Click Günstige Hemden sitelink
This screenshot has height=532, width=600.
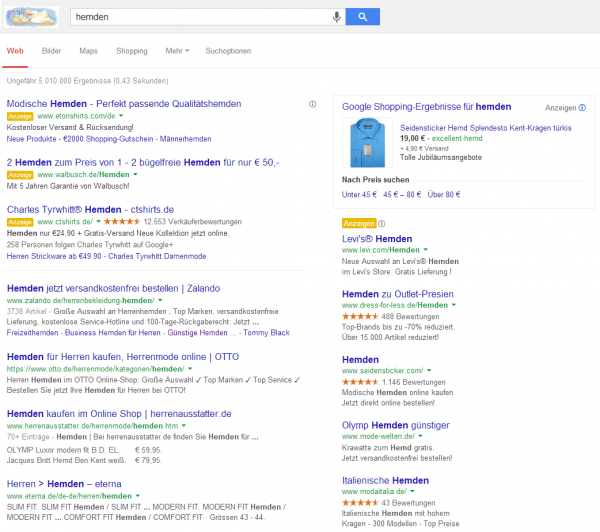[197, 333]
